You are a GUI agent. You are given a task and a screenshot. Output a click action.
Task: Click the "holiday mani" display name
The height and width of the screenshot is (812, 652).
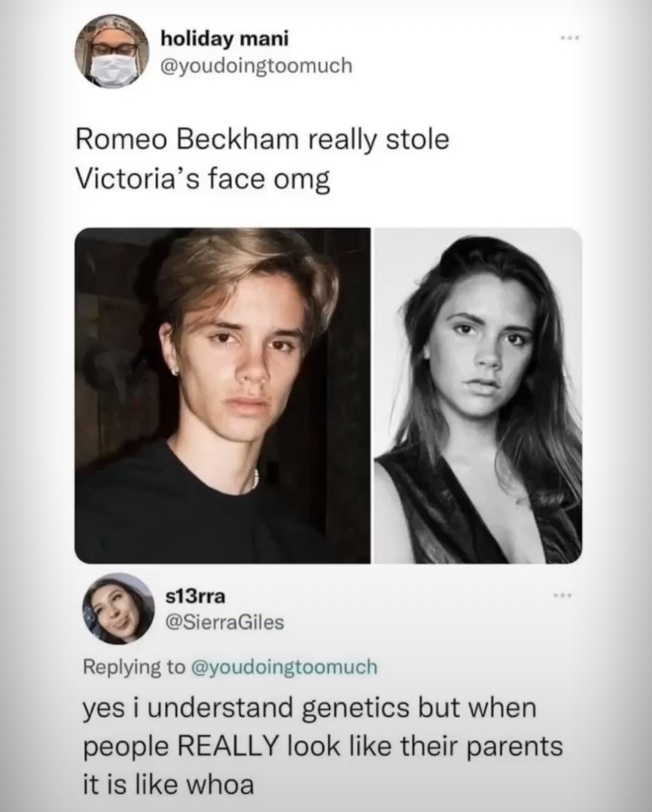click(225, 39)
